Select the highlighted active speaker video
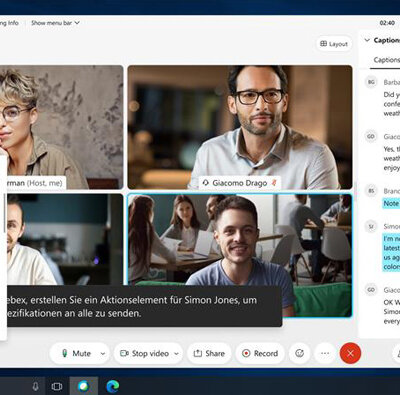400x395 pixels. 240,255
